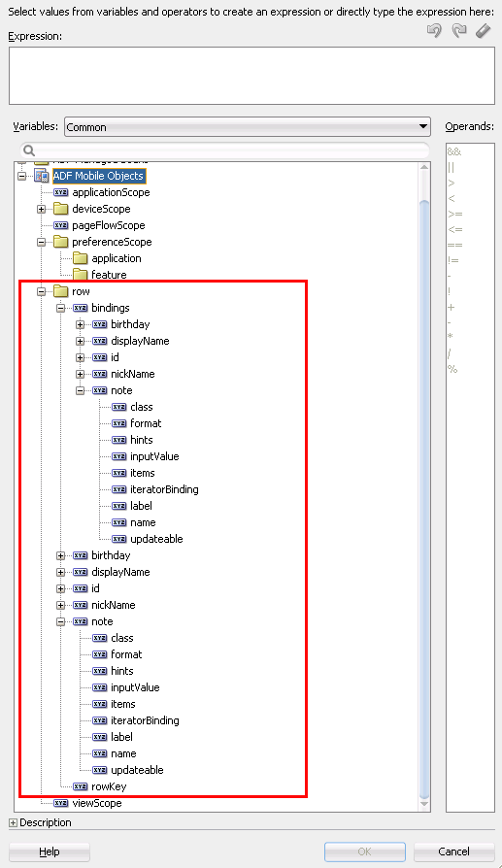Image resolution: width=502 pixels, height=868 pixels.
Task: Collapse the row folder
Action: pyautogui.click(x=42, y=291)
